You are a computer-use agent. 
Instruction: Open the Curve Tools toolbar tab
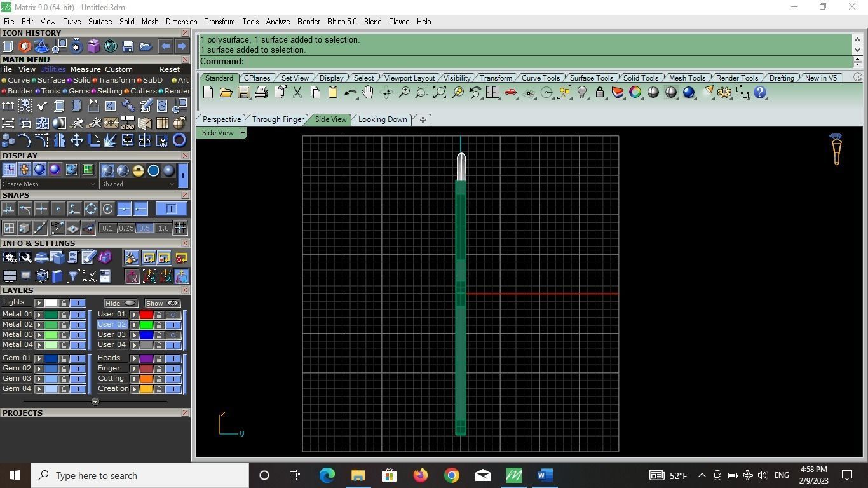click(541, 78)
